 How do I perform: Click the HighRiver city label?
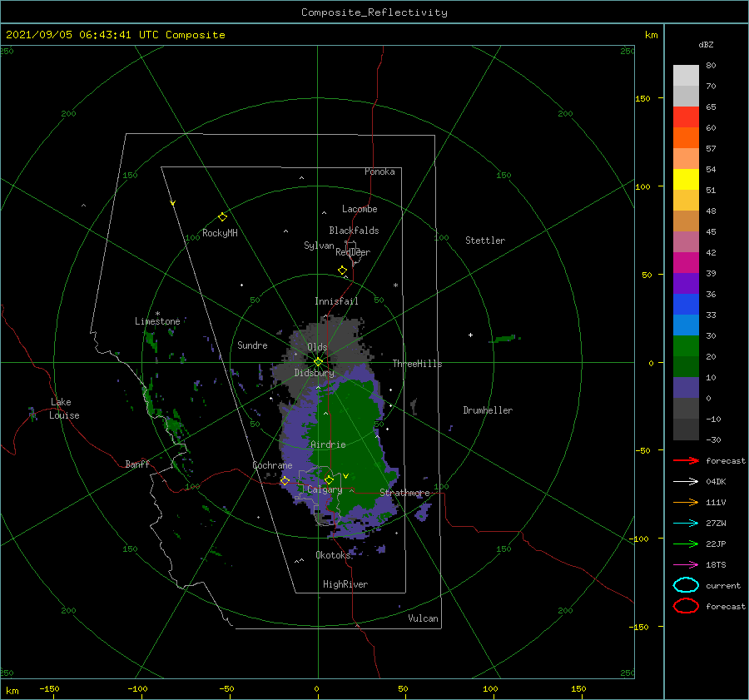pos(345,584)
